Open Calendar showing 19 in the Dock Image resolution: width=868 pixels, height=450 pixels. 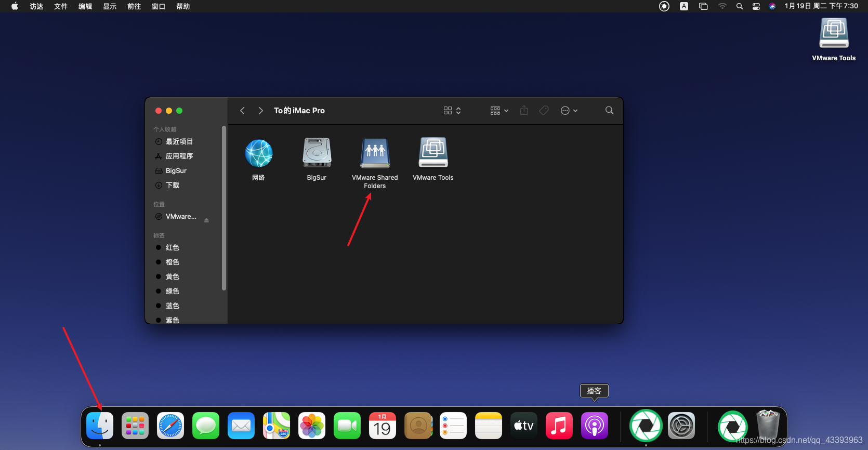tap(383, 426)
